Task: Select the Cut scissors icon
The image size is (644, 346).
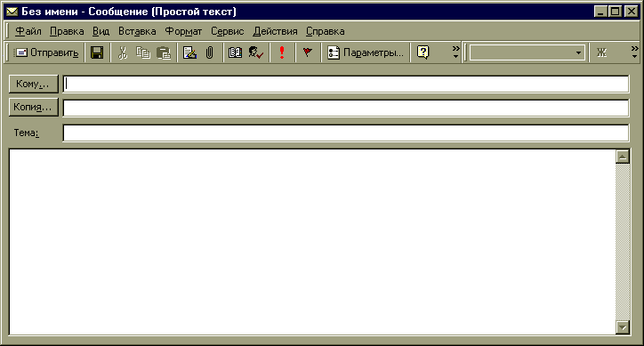Action: (x=123, y=52)
